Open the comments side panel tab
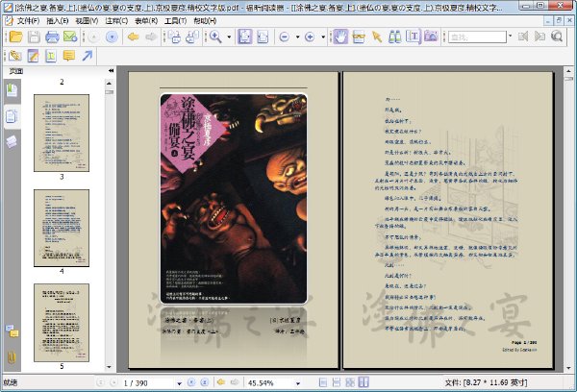Image resolution: width=577 pixels, height=392 pixels. pos(13,331)
